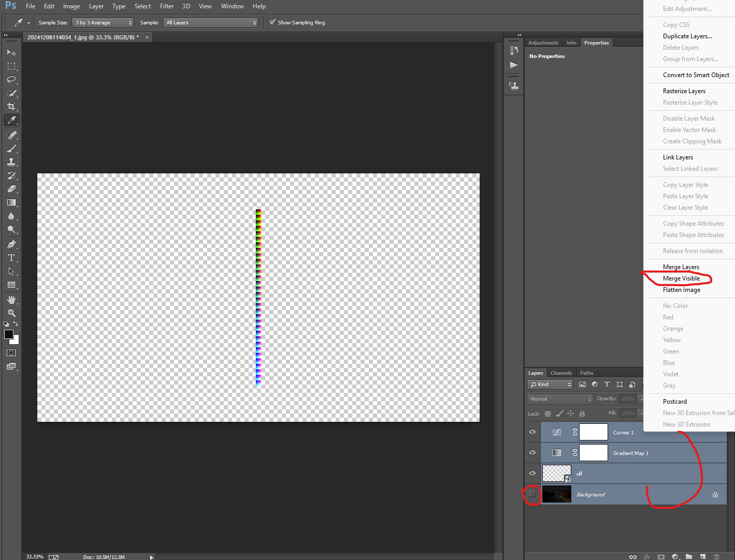The image size is (735, 560).
Task: Select the Pen tool
Action: [11, 244]
